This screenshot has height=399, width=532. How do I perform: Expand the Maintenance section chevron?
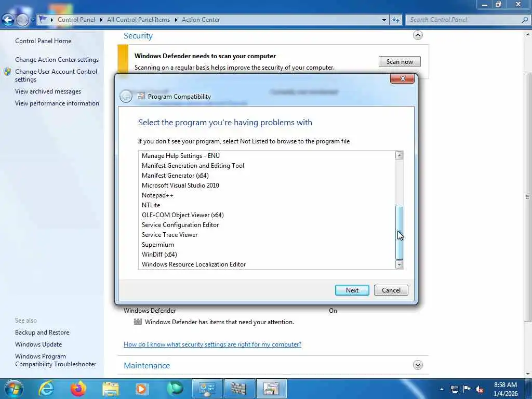(x=418, y=365)
